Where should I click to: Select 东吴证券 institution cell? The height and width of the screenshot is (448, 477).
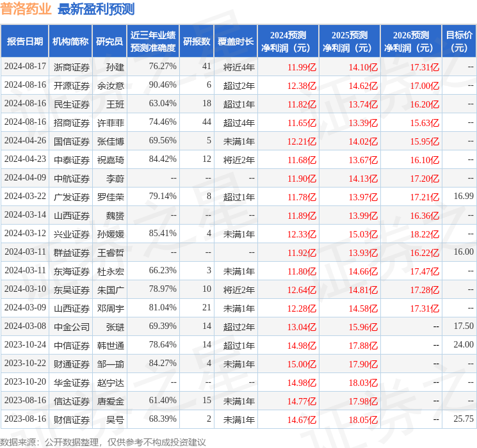pyautogui.click(x=72, y=289)
